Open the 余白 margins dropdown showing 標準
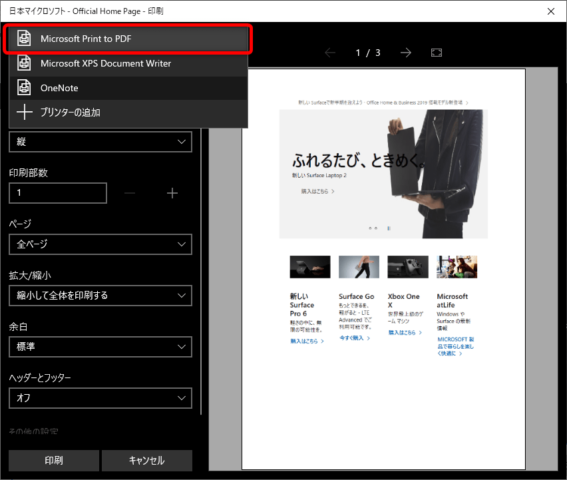This screenshot has height=480, width=567. tap(101, 347)
